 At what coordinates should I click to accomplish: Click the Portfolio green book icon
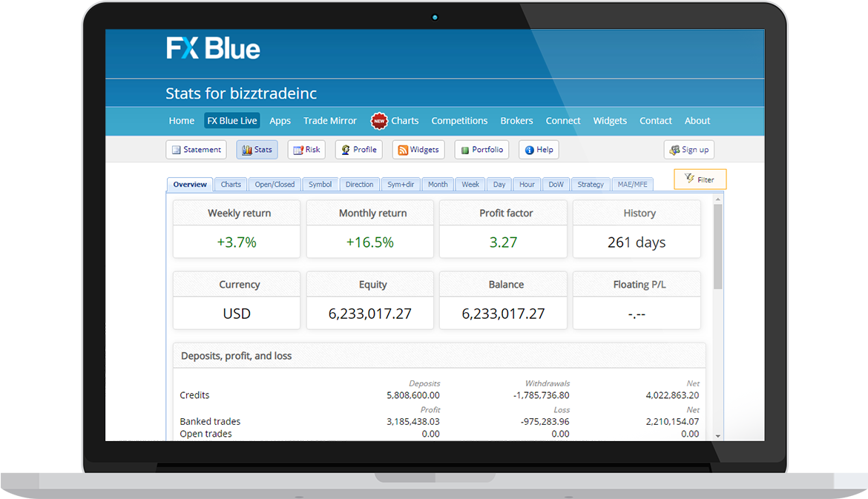point(465,150)
